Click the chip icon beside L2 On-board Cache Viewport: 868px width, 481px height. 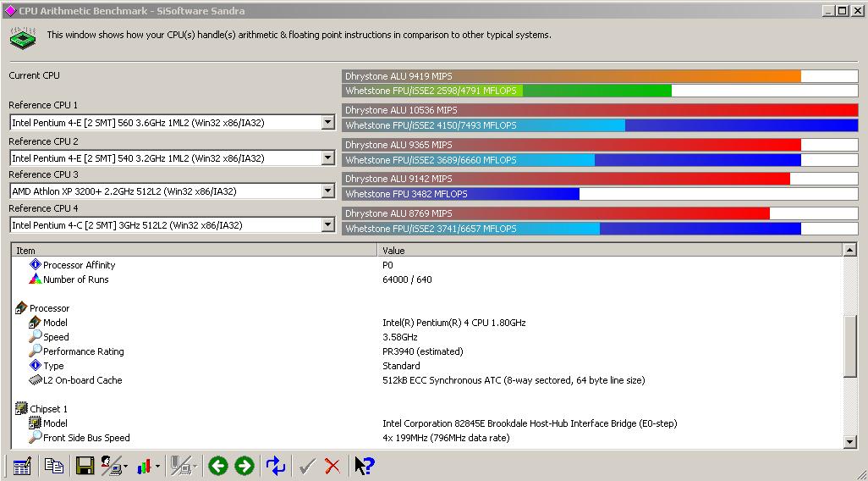click(x=36, y=380)
